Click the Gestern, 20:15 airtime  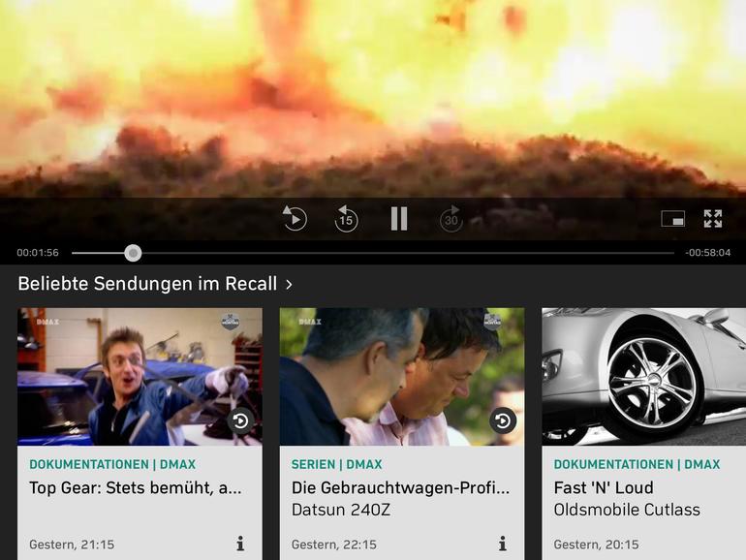[596, 544]
